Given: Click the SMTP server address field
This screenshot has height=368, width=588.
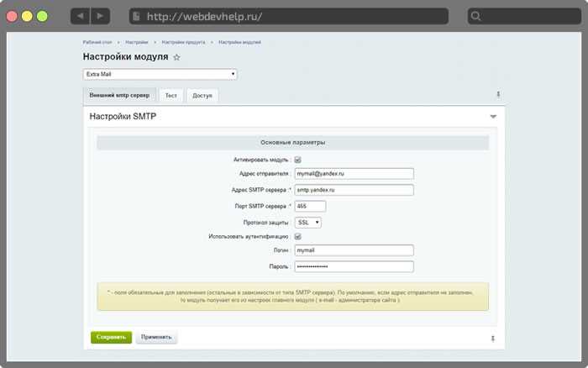Looking at the screenshot, I should [354, 190].
